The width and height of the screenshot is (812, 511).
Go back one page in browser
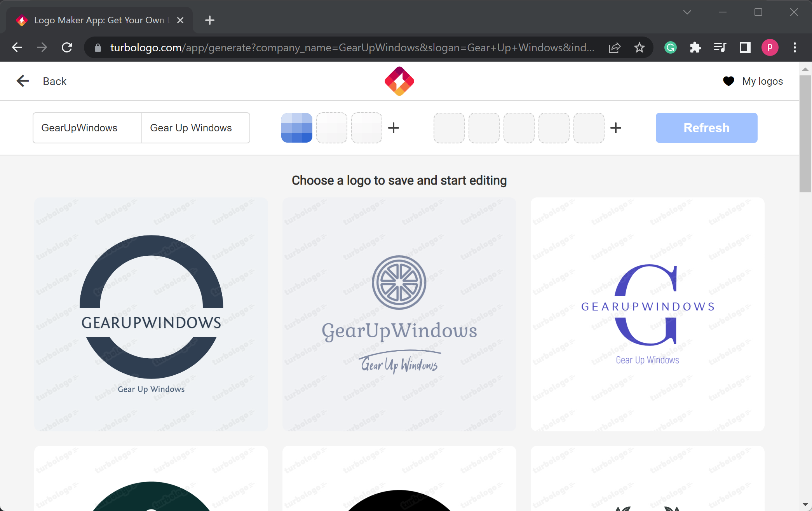pyautogui.click(x=17, y=47)
